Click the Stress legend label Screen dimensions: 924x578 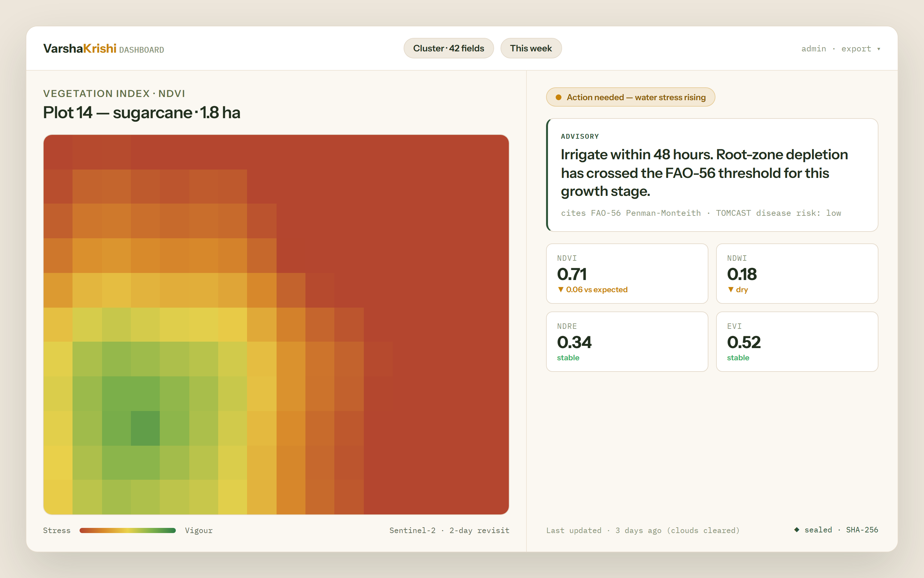pyautogui.click(x=56, y=530)
